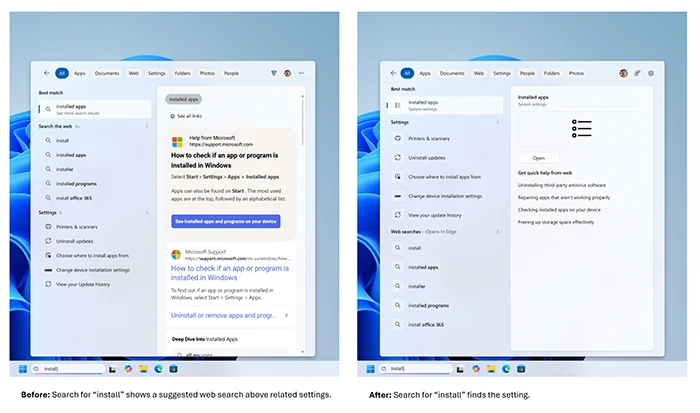Click the taskbar search box in Before screenshot

click(x=68, y=369)
